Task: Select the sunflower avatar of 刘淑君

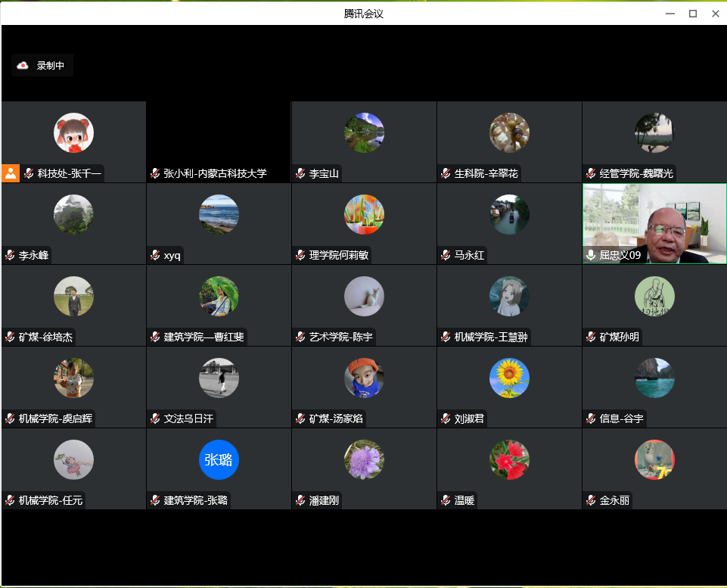Action: pos(509,378)
